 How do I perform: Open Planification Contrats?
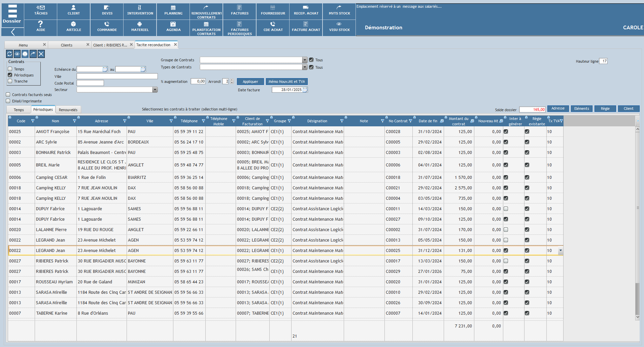(x=206, y=28)
